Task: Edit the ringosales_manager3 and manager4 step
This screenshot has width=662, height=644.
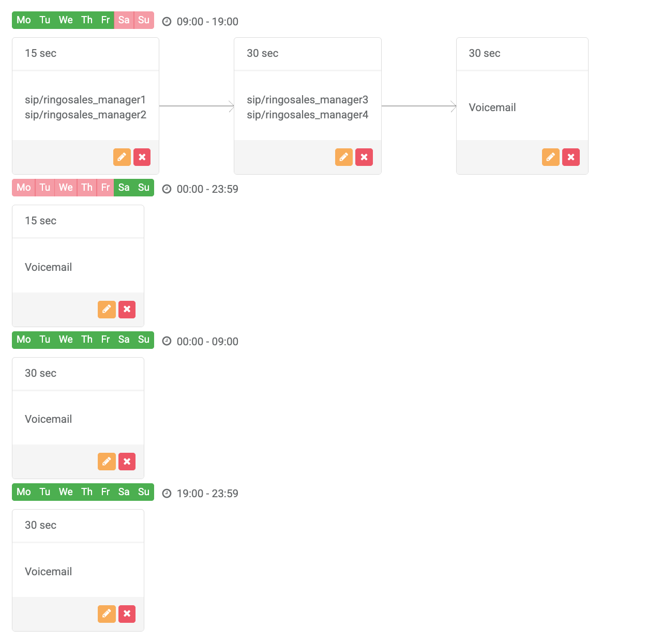Action: coord(344,157)
